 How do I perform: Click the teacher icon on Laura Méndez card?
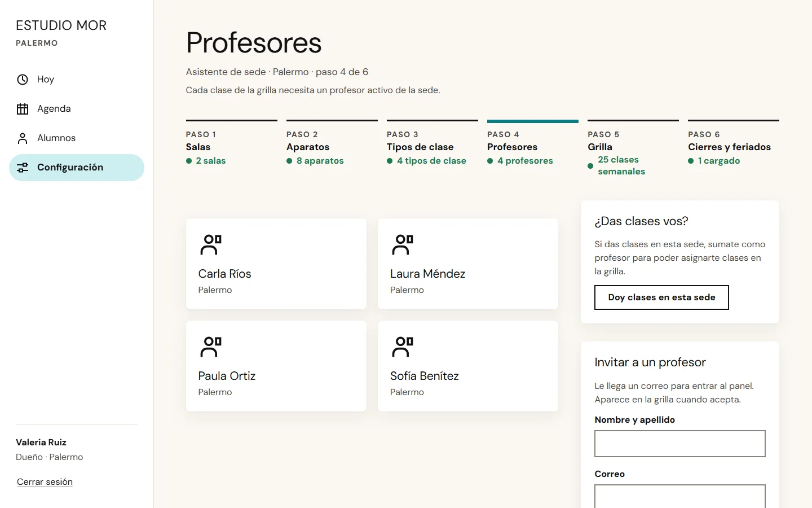tap(403, 245)
